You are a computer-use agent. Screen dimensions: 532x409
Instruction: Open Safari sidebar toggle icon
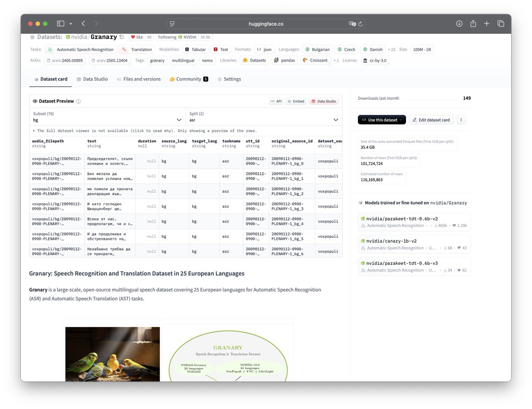pyautogui.click(x=61, y=24)
